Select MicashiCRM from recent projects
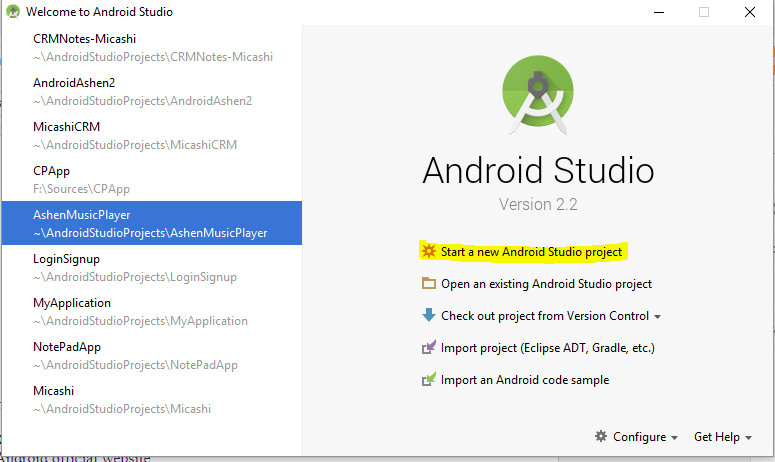 click(152, 135)
